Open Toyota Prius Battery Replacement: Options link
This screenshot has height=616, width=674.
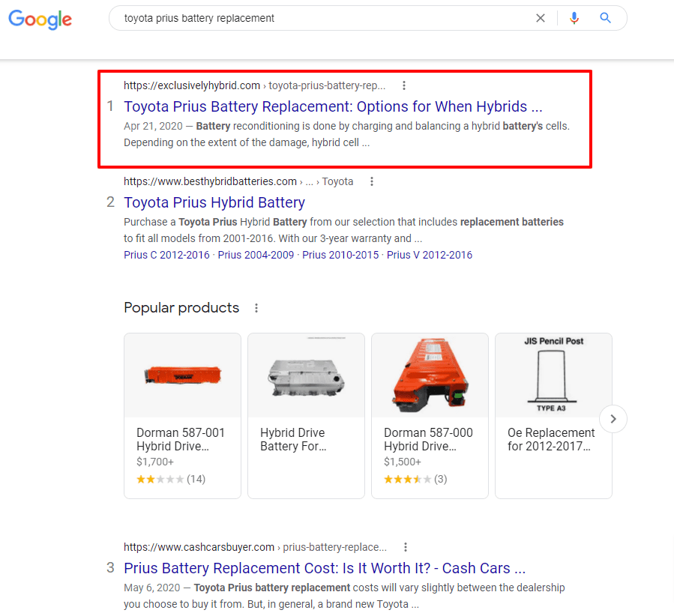point(333,106)
